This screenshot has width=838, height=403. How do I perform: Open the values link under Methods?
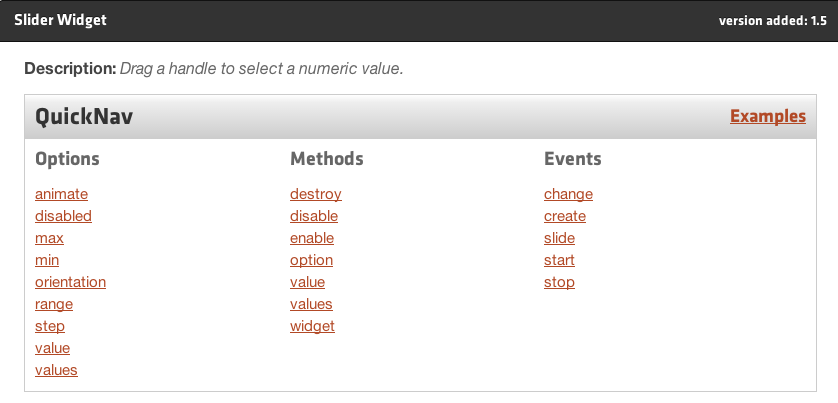coord(311,304)
